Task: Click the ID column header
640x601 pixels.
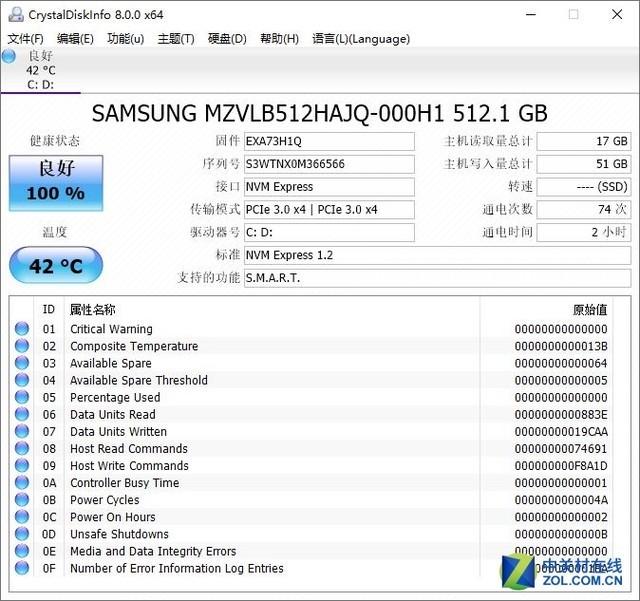Action: pyautogui.click(x=49, y=309)
